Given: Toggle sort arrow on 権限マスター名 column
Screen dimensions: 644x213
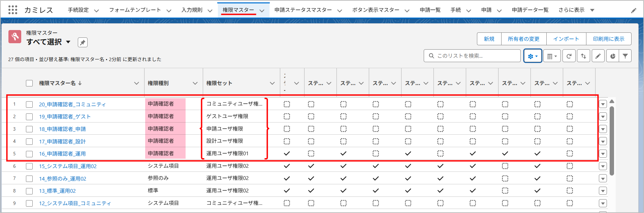Looking at the screenshot, I should point(80,83).
